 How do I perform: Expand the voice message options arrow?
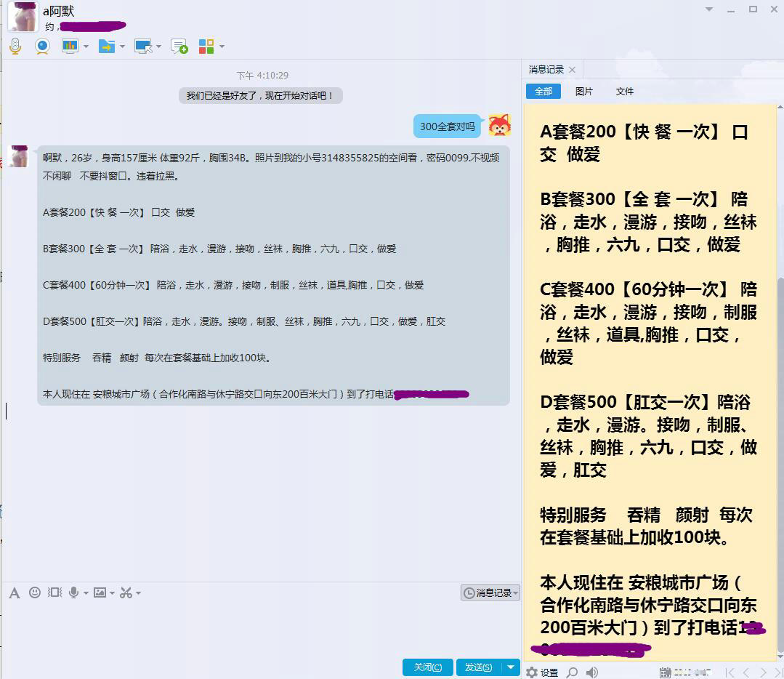(x=86, y=593)
